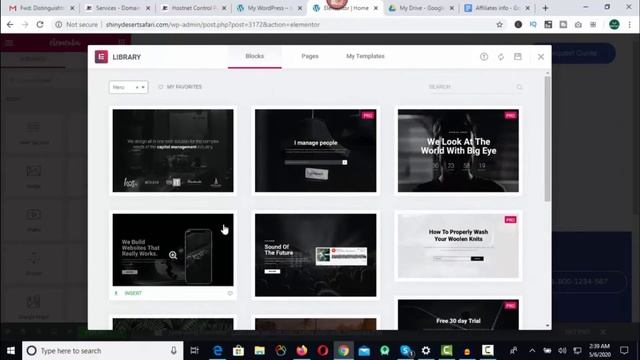This screenshot has width=640, height=360.
Task: Click the Elementor Library logo icon
Action: pos(101,57)
